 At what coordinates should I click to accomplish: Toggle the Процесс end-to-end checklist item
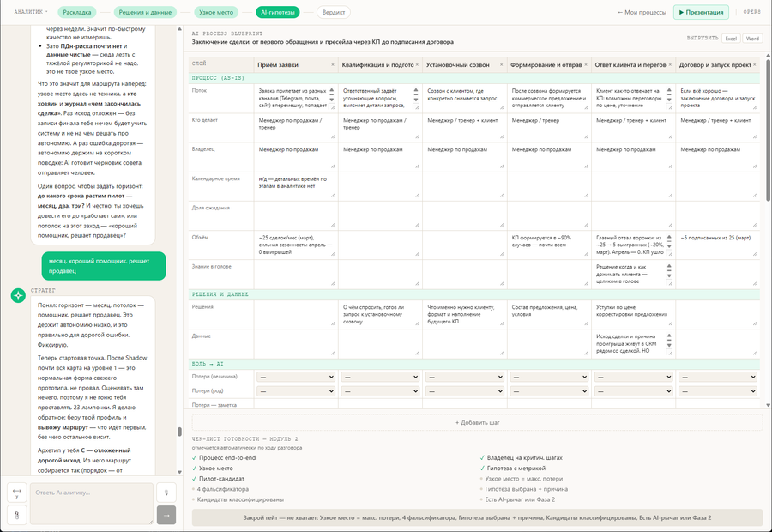(224, 457)
